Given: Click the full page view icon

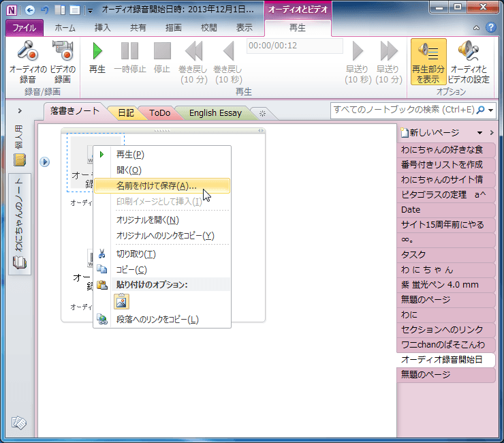Looking at the screenshot, I should click(x=74, y=10).
